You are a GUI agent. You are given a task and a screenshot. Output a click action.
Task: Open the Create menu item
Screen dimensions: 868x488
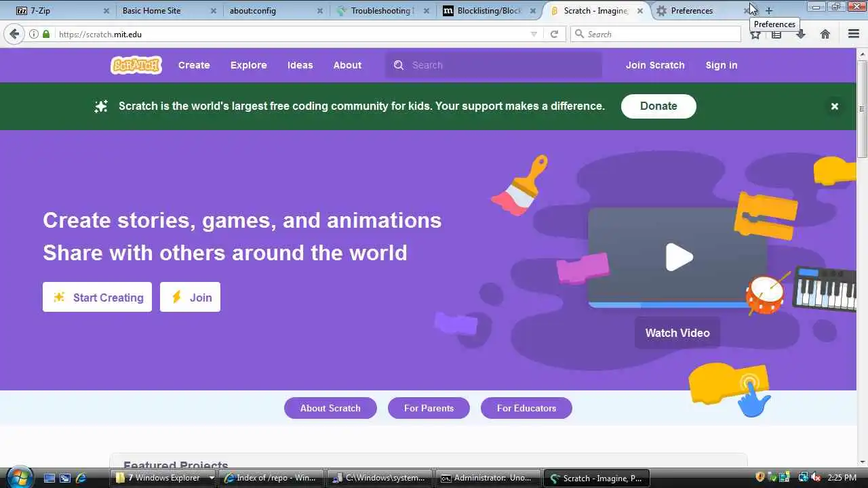click(x=194, y=65)
